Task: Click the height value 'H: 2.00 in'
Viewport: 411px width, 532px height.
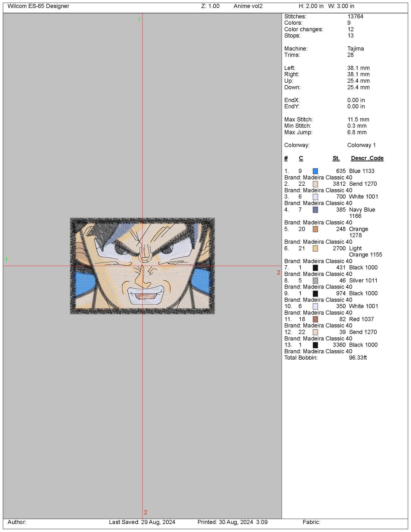Action: click(x=311, y=6)
